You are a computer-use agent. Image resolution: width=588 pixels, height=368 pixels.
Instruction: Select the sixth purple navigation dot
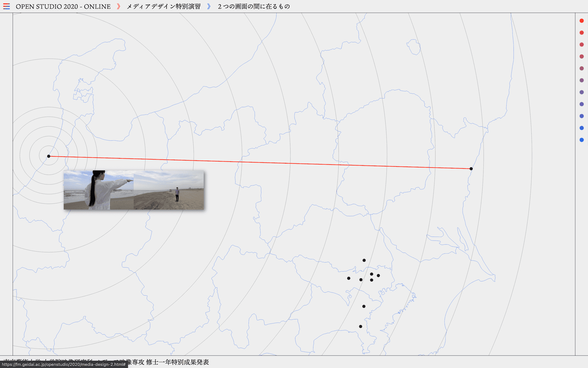coord(581,80)
